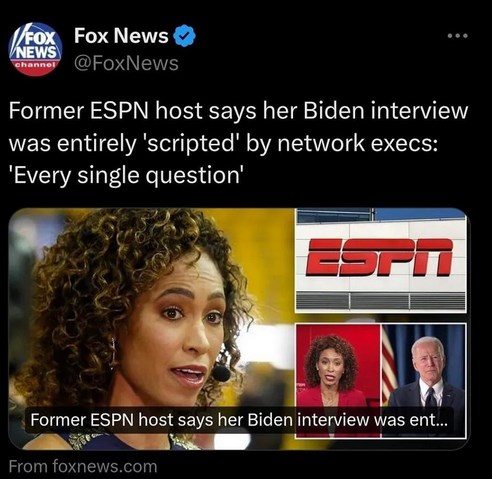The width and height of the screenshot is (492, 479).
Task: Select the 'Every single question' line of text
Action: 124,175
